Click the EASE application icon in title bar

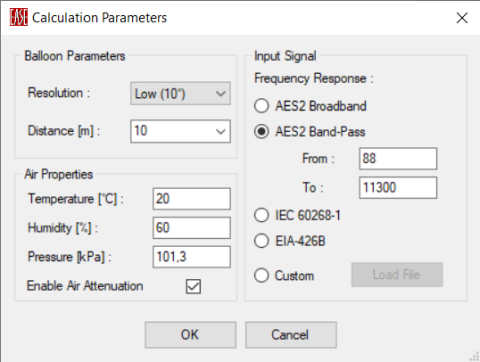19,17
